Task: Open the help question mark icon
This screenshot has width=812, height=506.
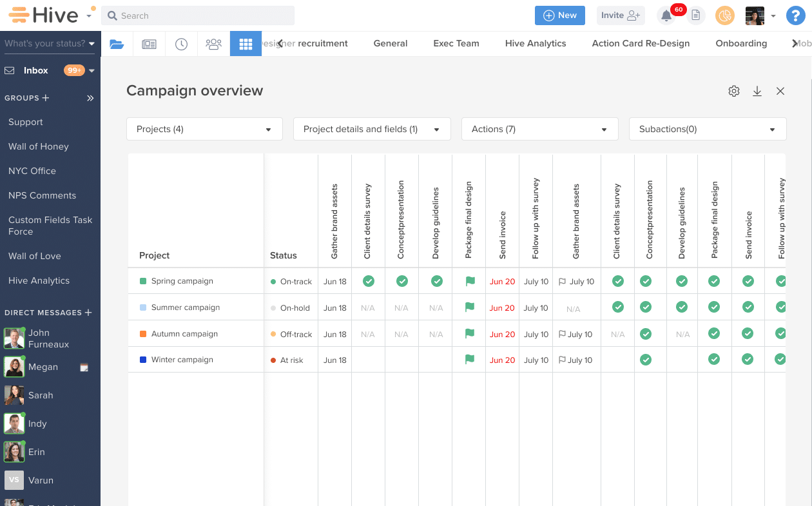Action: (x=796, y=15)
